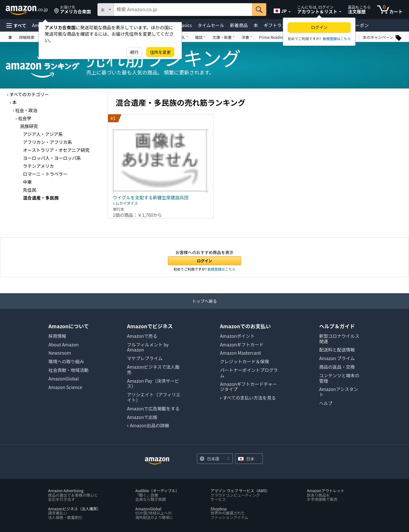
Task: Click 新規登録はこちら below recommendations login
Action: (221, 269)
